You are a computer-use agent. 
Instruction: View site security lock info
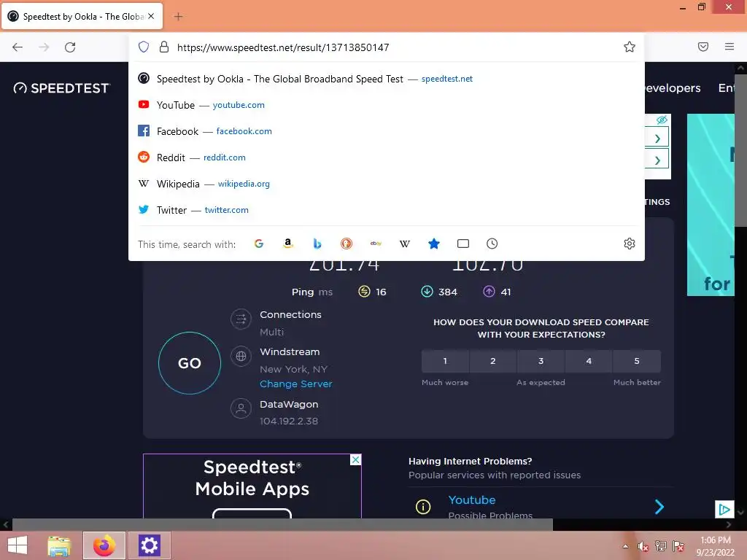[x=164, y=47]
